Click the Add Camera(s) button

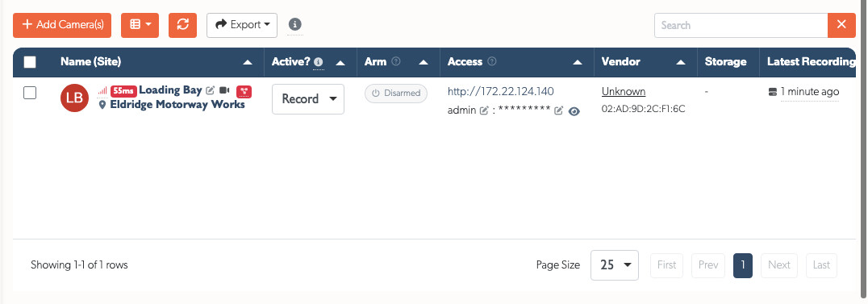62,25
